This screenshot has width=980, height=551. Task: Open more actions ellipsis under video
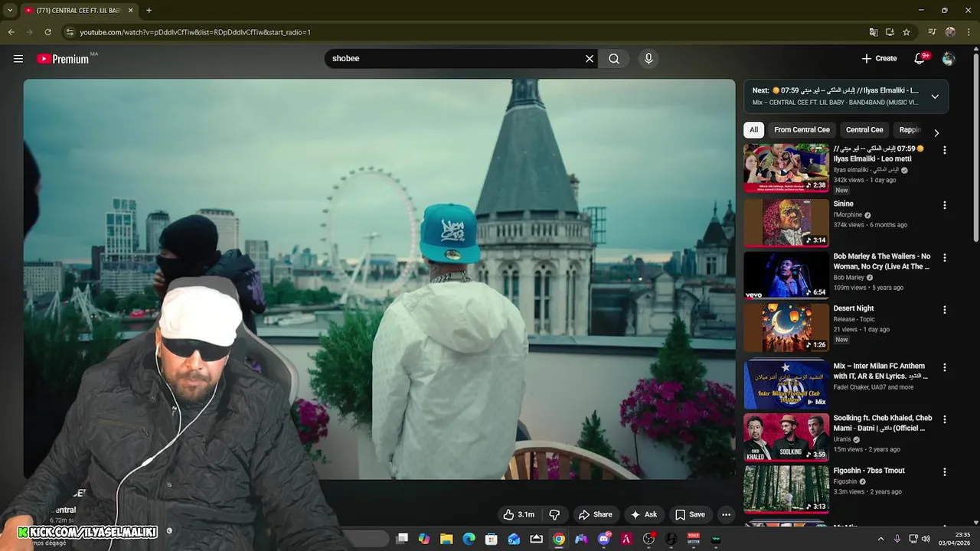coord(727,514)
